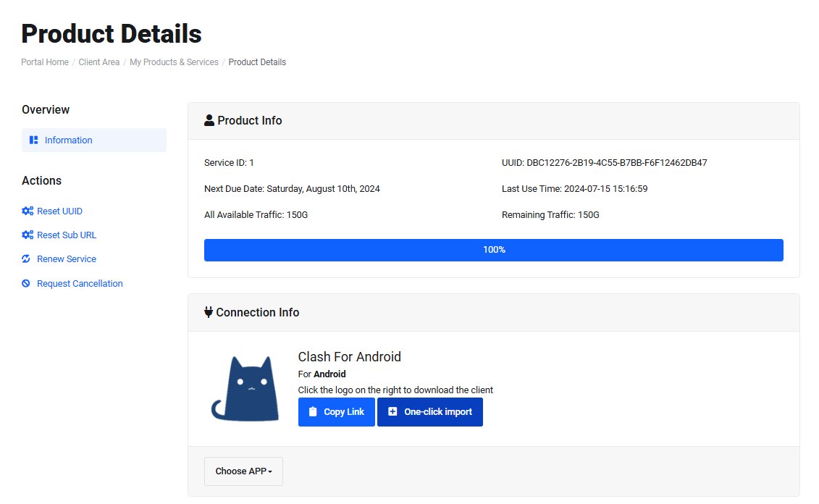Open the Request Cancellation link
Screen dimensions: 819x504
80,284
